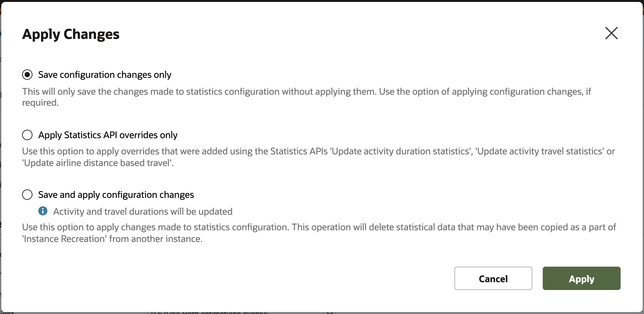Screen dimensions: 644x314
Task: Click the "Apply Statistics API overrides only" label
Action: (108, 135)
